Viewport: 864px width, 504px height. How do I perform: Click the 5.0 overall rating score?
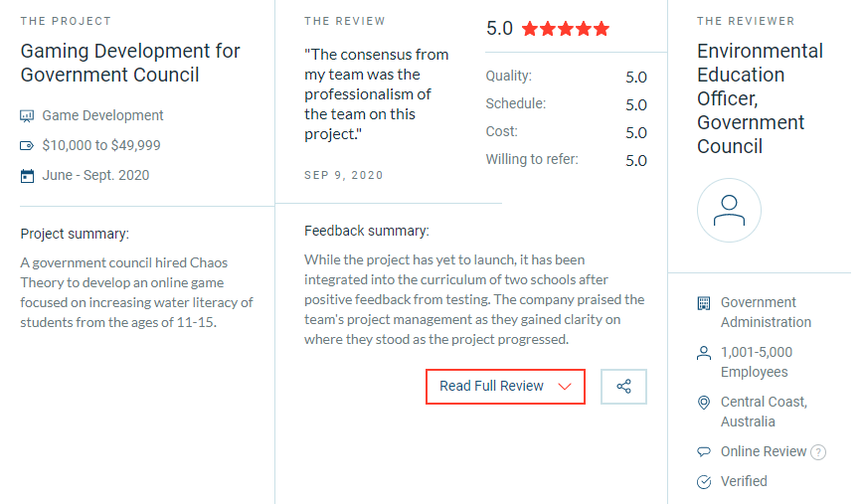(x=499, y=29)
